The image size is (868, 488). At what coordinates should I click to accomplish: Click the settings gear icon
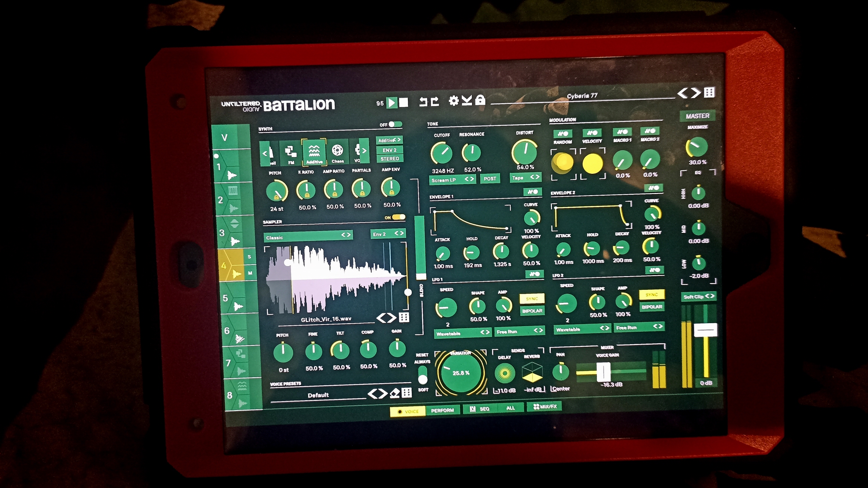pyautogui.click(x=453, y=101)
